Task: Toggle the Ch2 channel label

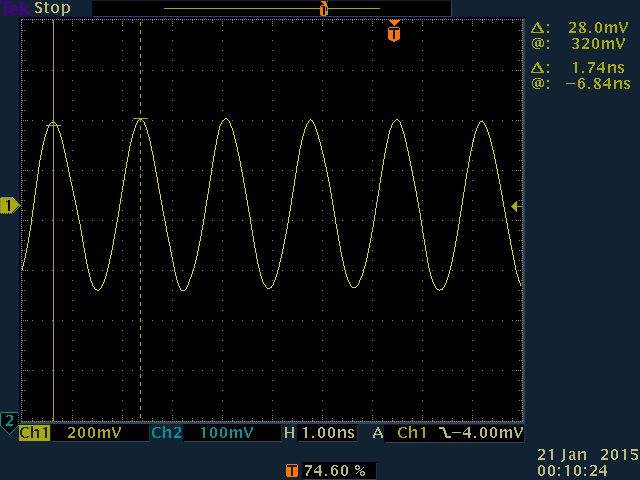Action: click(x=166, y=434)
